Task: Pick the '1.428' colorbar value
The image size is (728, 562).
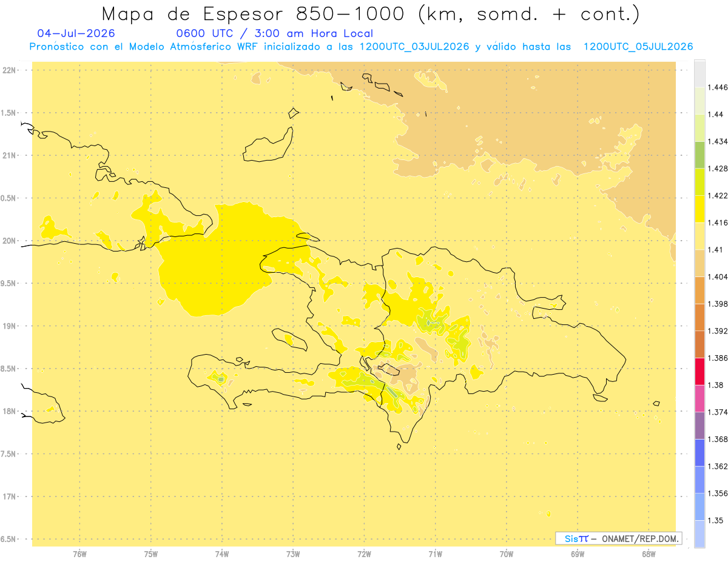Action: [x=718, y=169]
